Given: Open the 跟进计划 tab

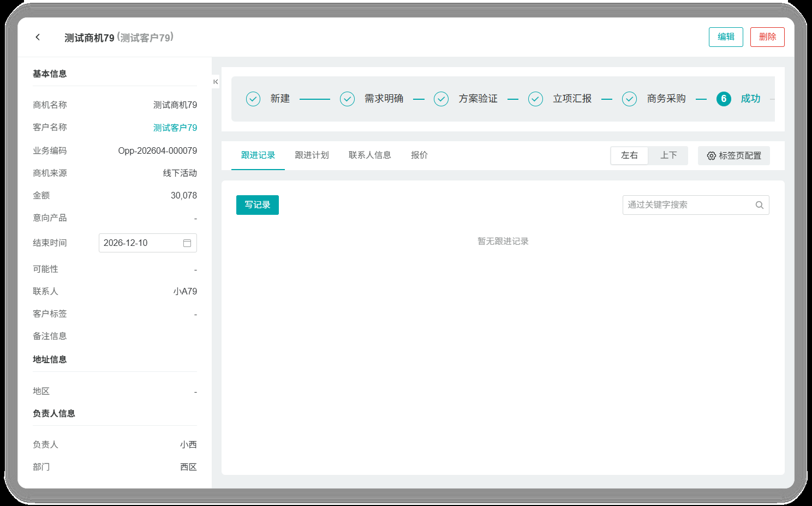Looking at the screenshot, I should pyautogui.click(x=312, y=155).
